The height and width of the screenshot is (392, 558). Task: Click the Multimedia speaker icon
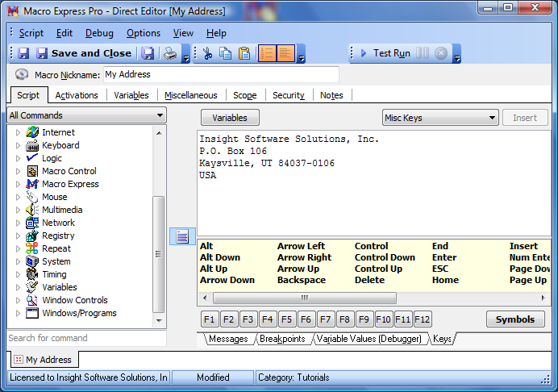point(32,210)
